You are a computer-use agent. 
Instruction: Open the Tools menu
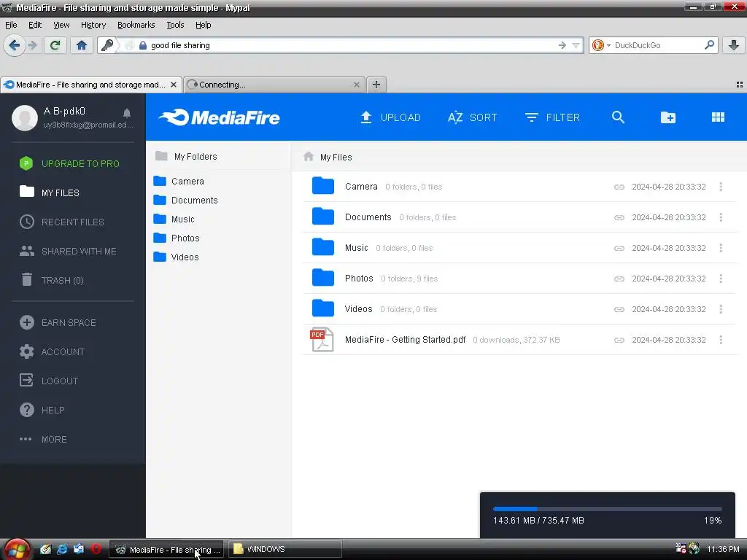click(x=175, y=25)
